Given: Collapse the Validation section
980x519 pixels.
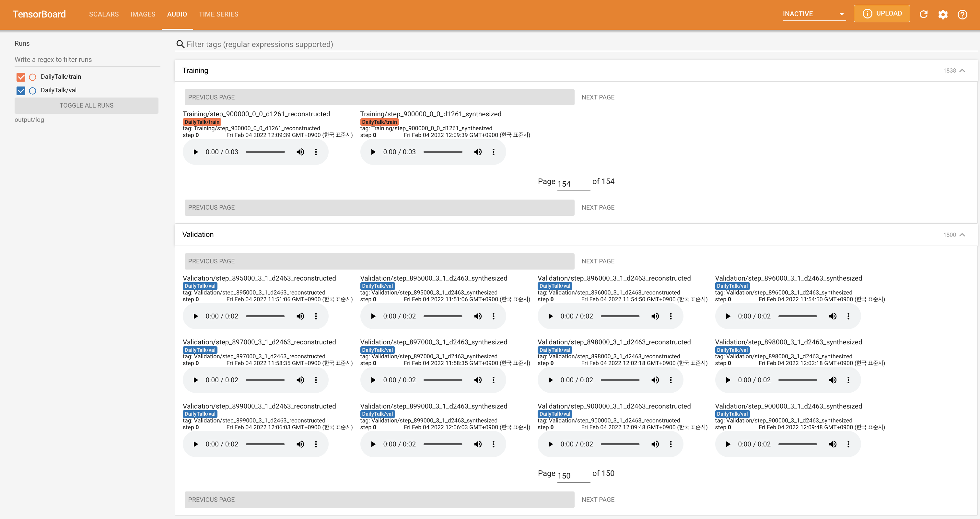Looking at the screenshot, I should click(x=962, y=235).
